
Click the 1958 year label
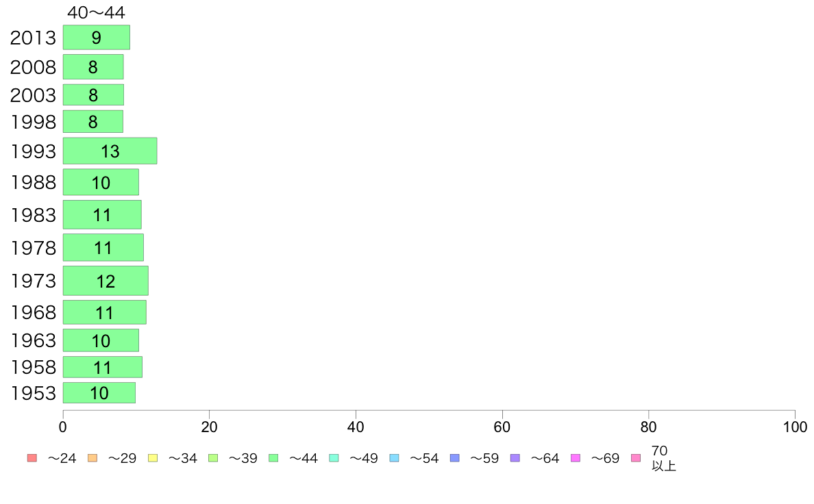(33, 367)
